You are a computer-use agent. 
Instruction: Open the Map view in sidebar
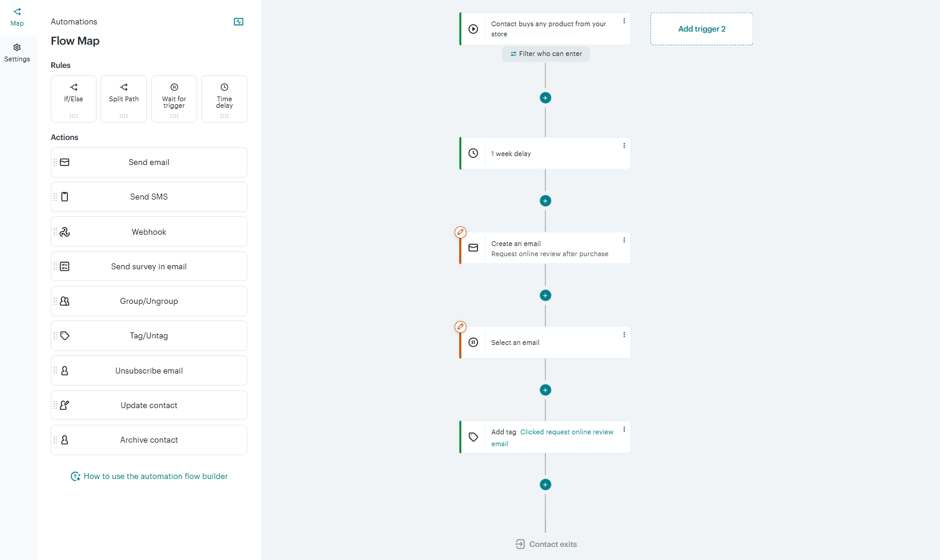[x=17, y=17]
